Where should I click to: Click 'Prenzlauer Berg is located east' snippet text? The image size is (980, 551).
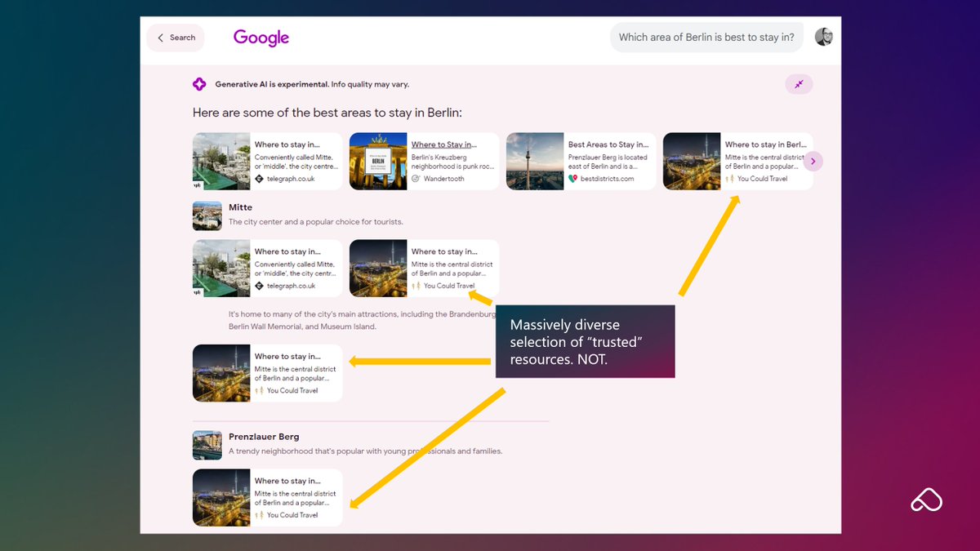pos(608,162)
